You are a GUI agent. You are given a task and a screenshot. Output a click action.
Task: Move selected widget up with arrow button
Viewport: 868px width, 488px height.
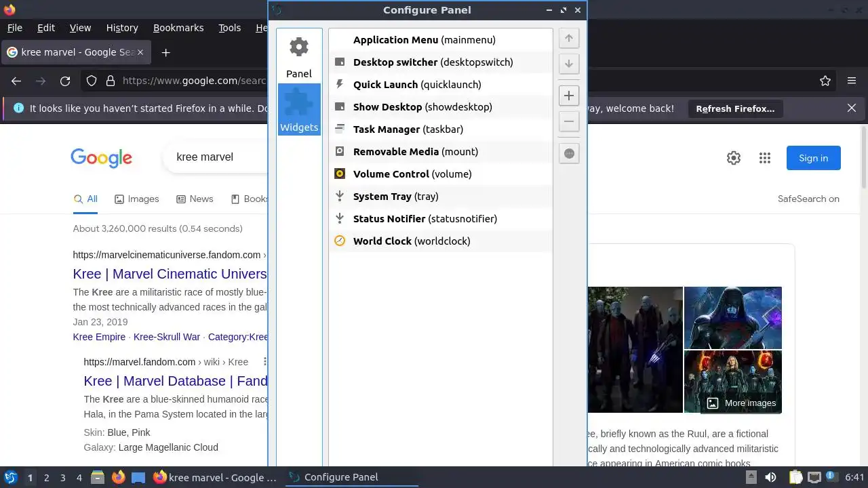pos(569,39)
